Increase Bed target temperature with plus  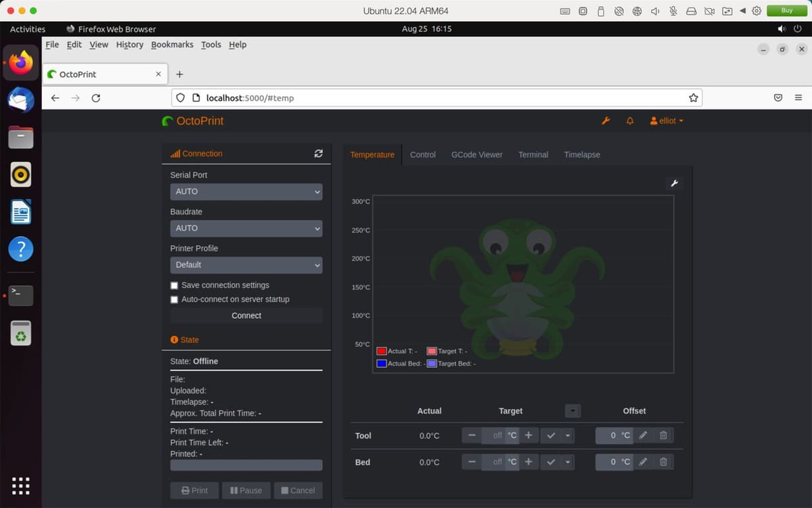coord(528,462)
